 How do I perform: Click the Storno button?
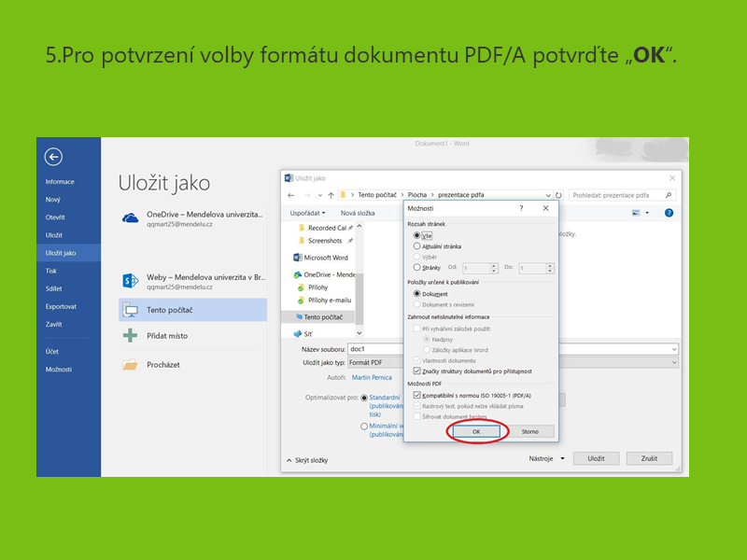click(x=530, y=432)
